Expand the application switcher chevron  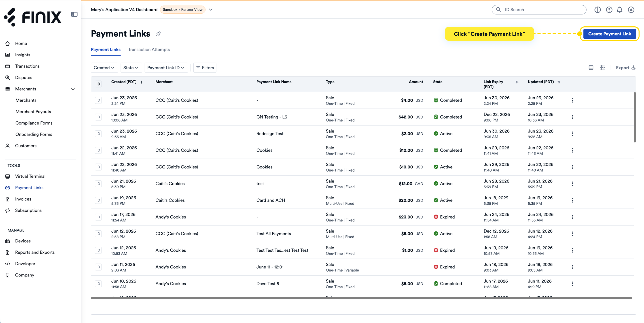pos(211,10)
